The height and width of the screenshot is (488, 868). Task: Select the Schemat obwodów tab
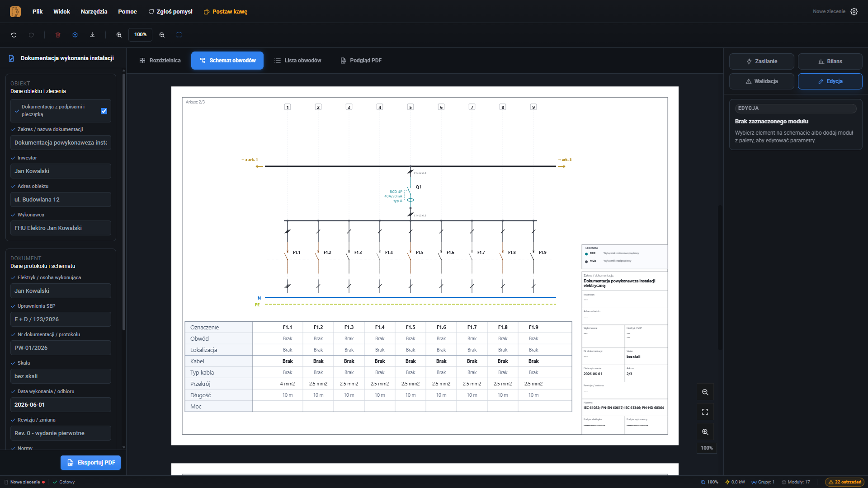(x=227, y=61)
